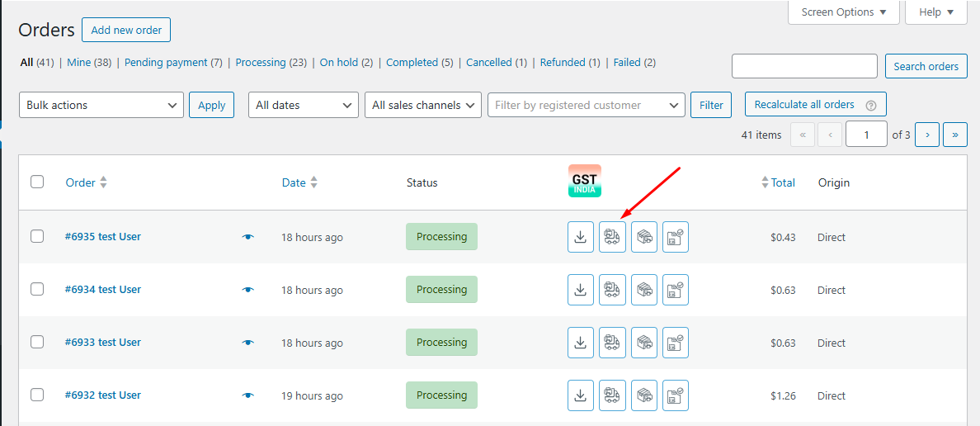
Task: Click the order search input field
Action: pyautogui.click(x=804, y=66)
